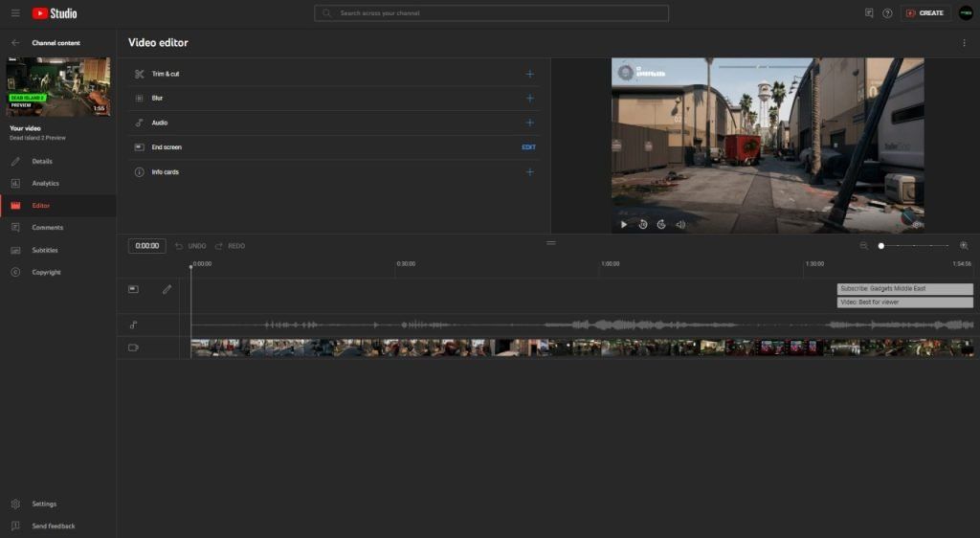Click the UNDO button

coord(190,246)
